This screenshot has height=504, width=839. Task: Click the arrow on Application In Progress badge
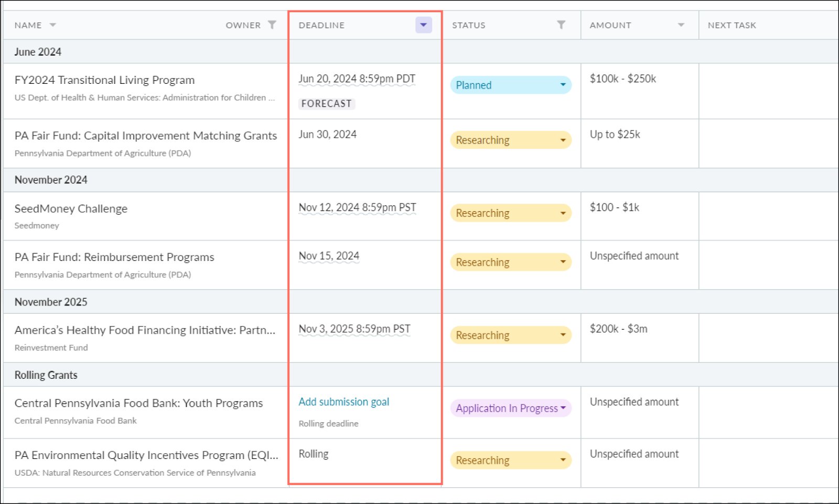(x=564, y=408)
